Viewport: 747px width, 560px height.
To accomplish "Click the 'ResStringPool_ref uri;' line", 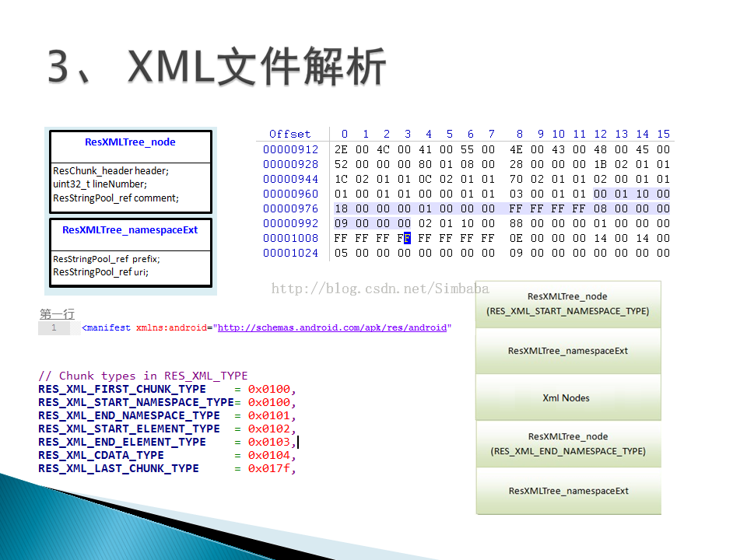I will tap(100, 272).
